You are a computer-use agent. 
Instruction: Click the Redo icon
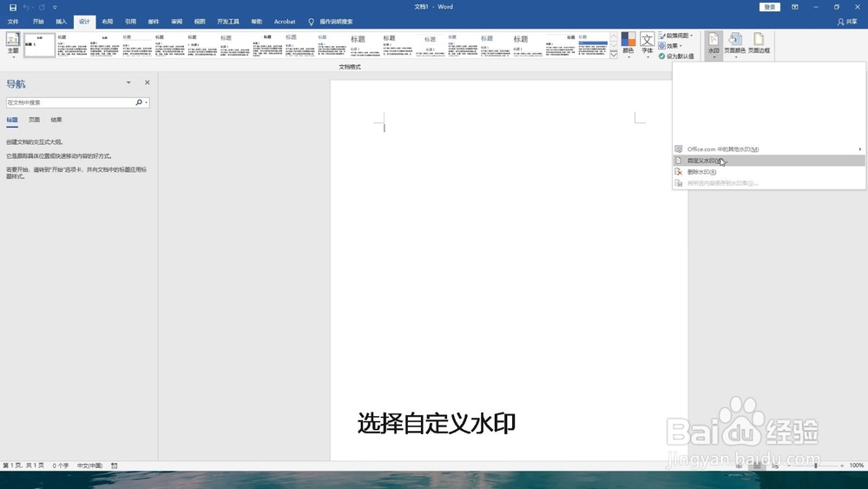pos(42,7)
